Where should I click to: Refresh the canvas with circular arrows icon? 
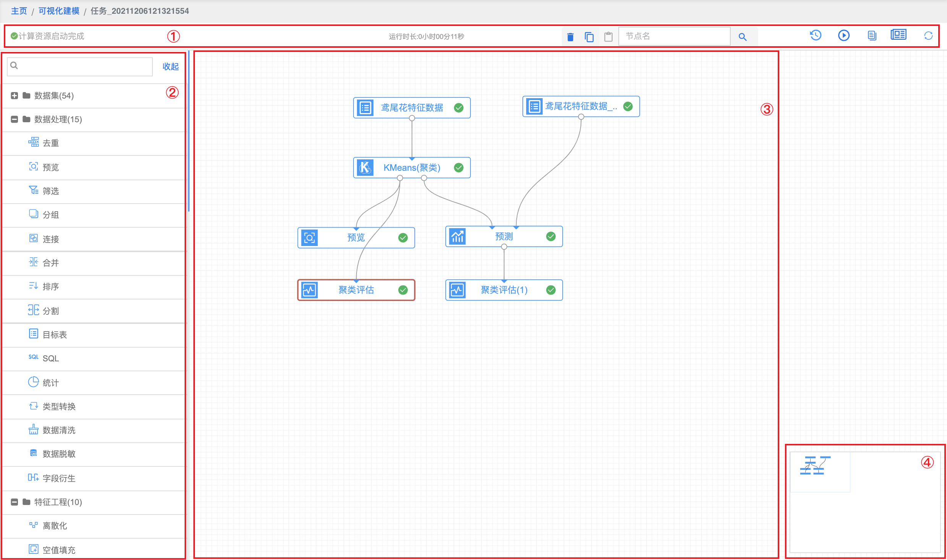click(x=928, y=36)
